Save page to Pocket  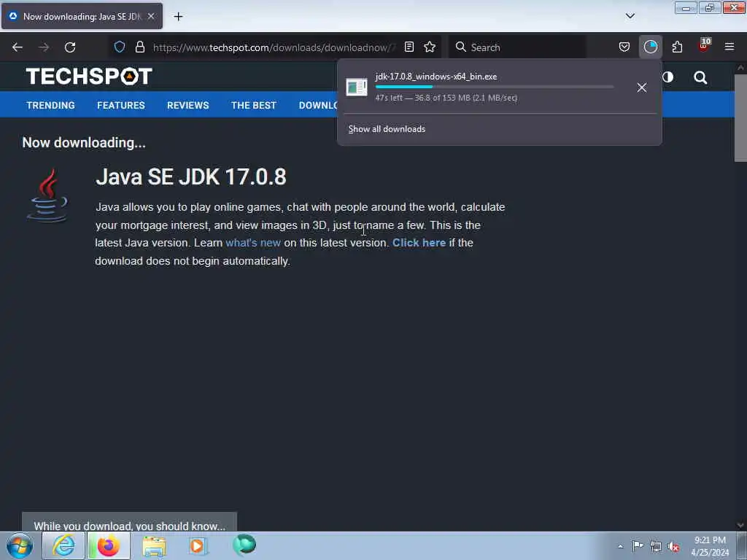tap(624, 47)
